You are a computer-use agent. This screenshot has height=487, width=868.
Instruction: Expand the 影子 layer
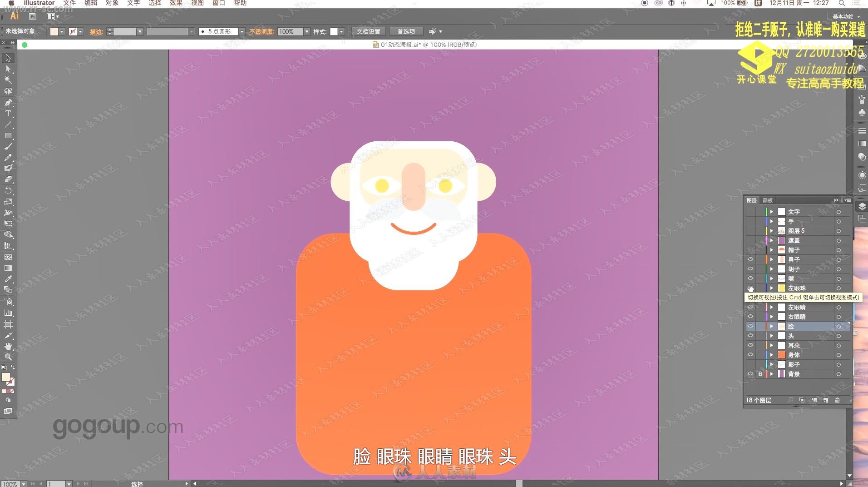[x=771, y=364]
